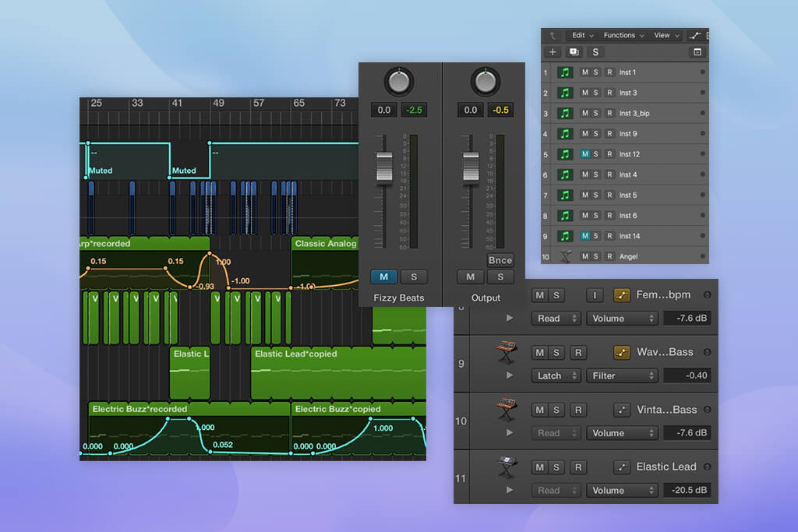798x532 pixels.
Task: Click the instrument icon for Inst 9
Action: [x=565, y=134]
